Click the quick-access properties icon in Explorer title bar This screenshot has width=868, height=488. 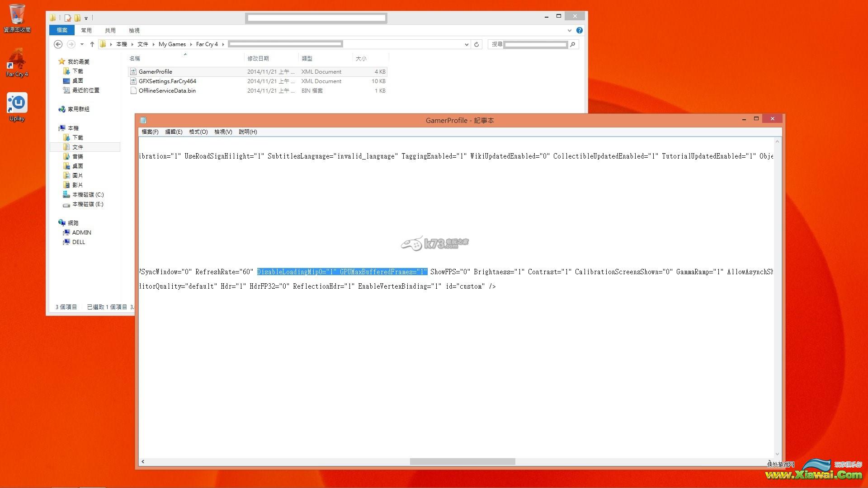pyautogui.click(x=68, y=18)
